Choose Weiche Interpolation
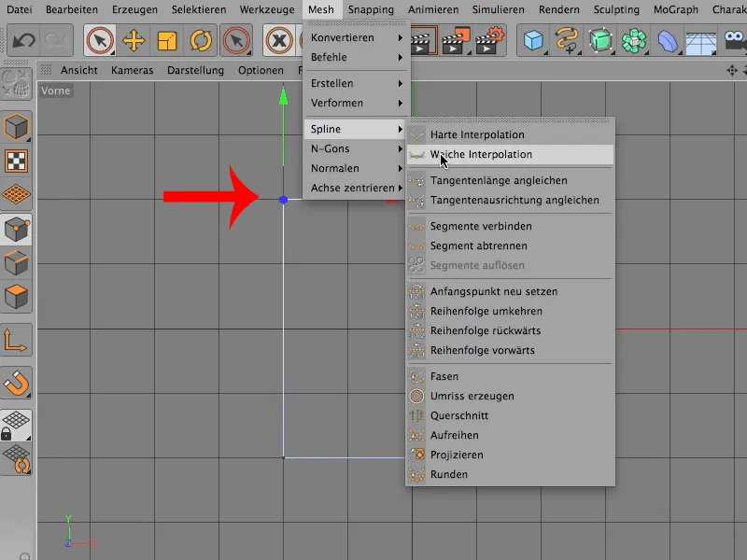747x560 pixels. (510, 154)
